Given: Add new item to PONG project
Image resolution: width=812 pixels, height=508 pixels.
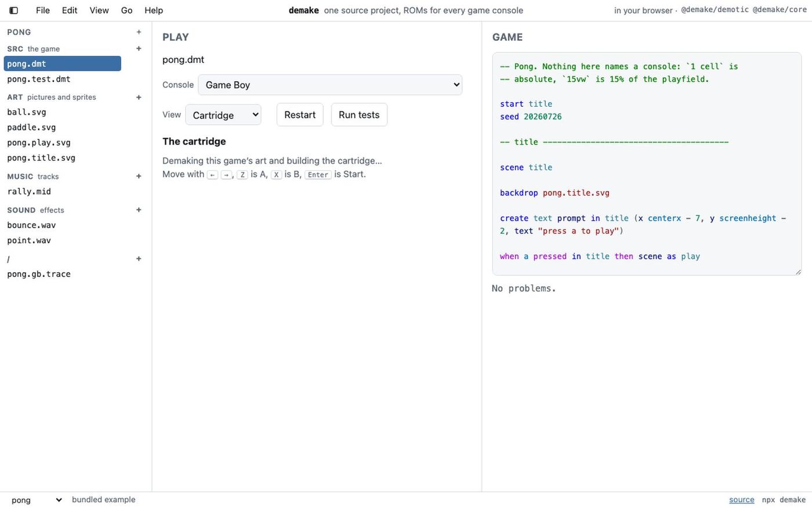Looking at the screenshot, I should (139, 32).
